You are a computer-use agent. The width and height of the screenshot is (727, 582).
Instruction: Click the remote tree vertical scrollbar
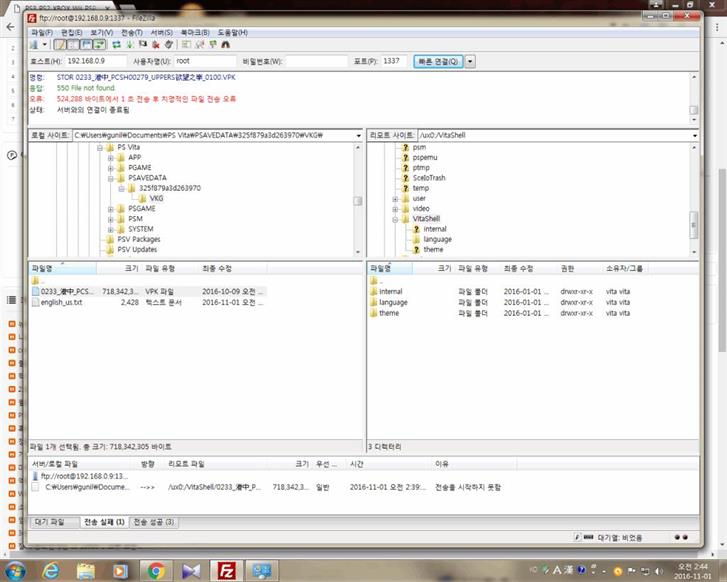[694, 199]
